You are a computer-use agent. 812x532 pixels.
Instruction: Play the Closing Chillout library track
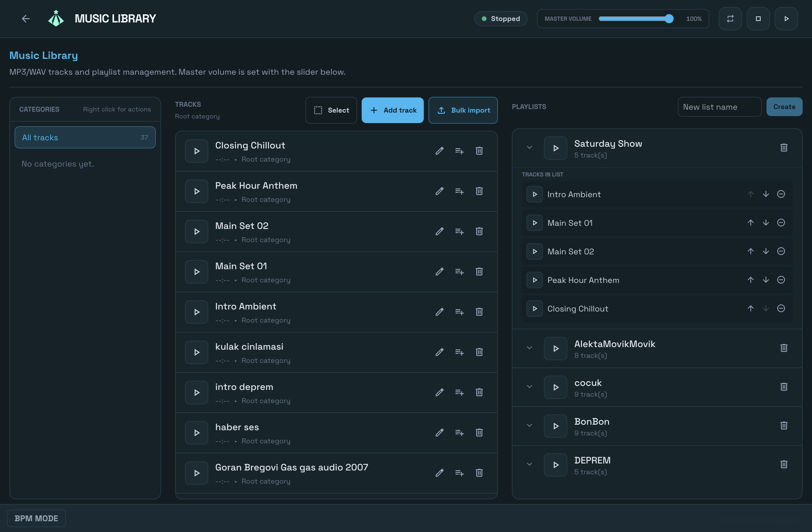[197, 151]
